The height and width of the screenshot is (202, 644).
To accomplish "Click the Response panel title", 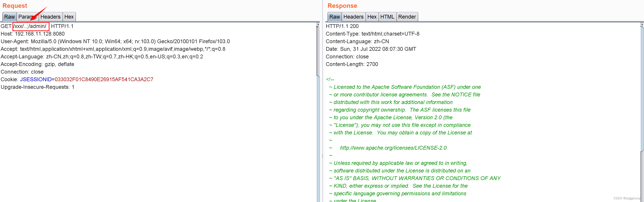I will pyautogui.click(x=342, y=6).
